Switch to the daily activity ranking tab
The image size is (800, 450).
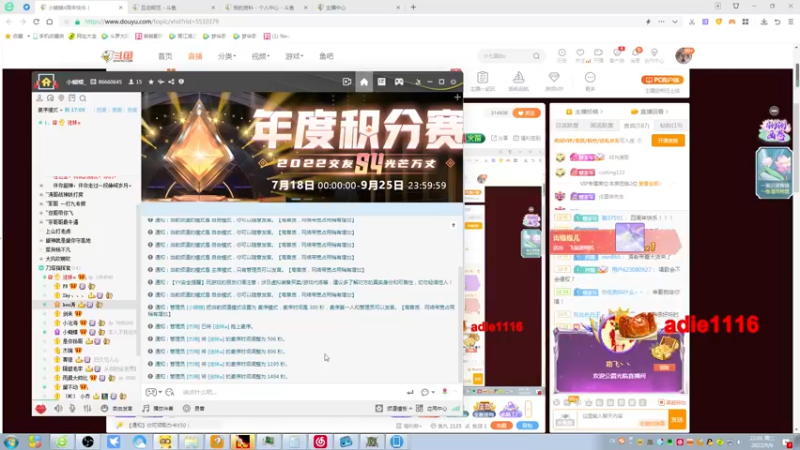click(x=567, y=126)
